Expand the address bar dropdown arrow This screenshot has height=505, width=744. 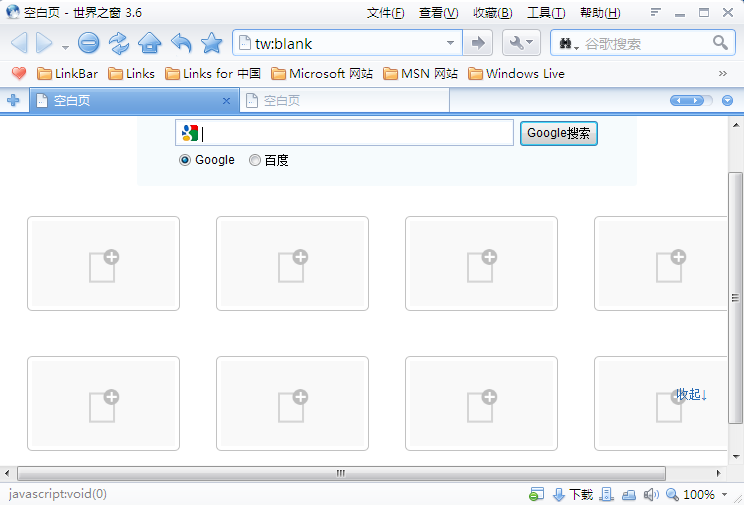tap(450, 43)
